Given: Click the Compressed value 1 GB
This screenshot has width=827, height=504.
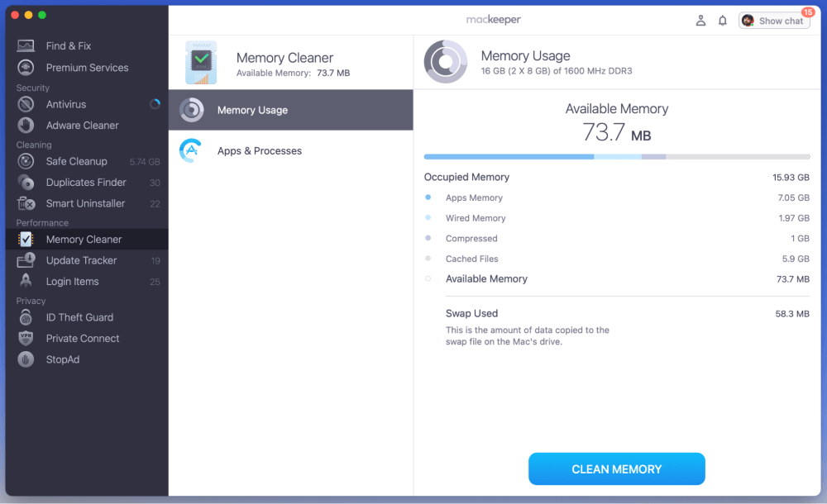Looking at the screenshot, I should click(x=800, y=238).
